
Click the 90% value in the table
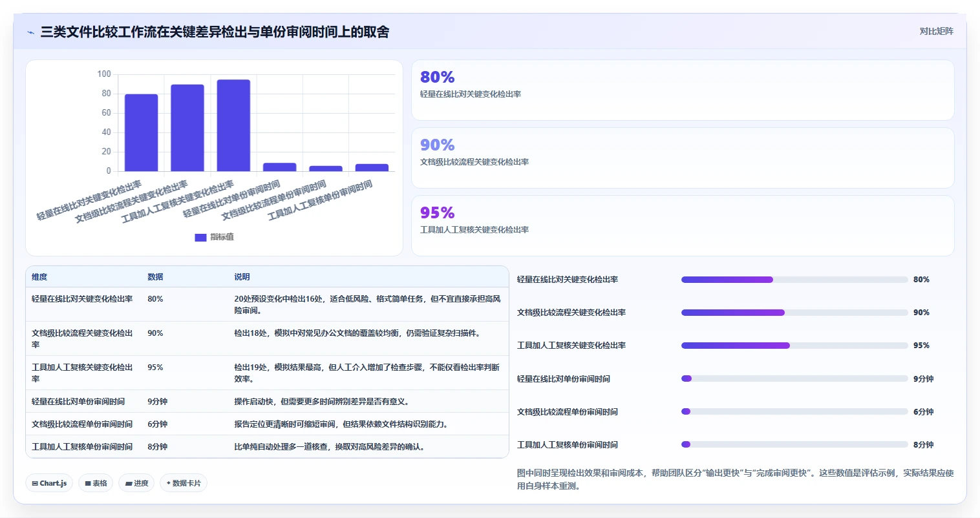tap(155, 333)
